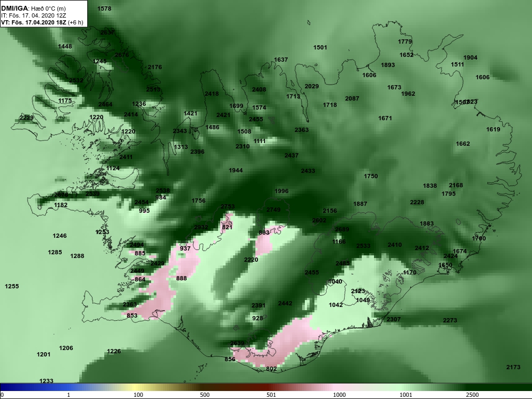Click the map value '1750'

371,176
